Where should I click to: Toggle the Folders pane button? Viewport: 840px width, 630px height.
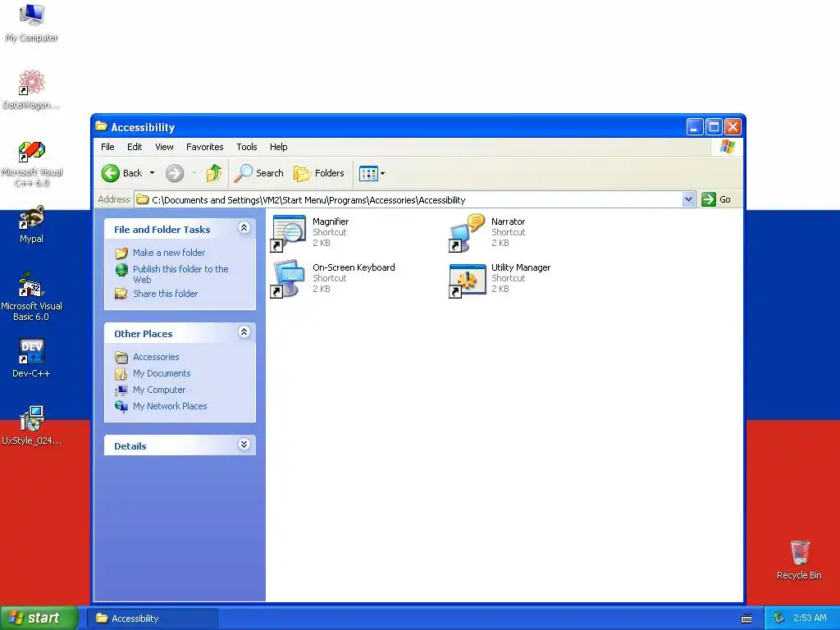pyautogui.click(x=319, y=173)
